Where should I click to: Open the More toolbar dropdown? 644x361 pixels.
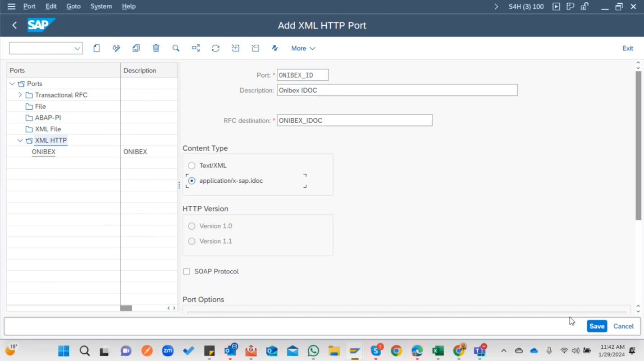point(303,48)
